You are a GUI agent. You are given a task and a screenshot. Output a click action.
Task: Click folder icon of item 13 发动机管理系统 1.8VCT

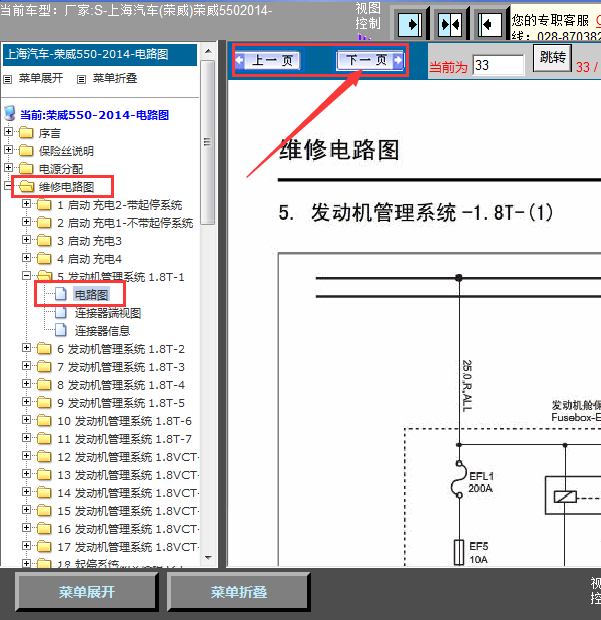[x=44, y=474]
